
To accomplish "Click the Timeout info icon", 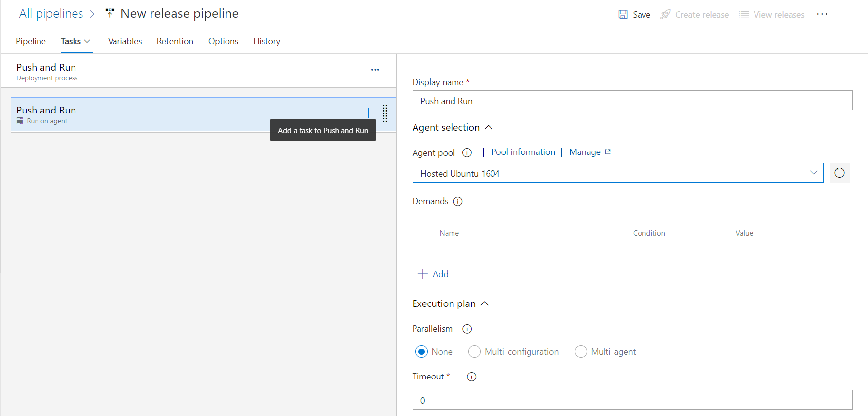I will pyautogui.click(x=471, y=377).
